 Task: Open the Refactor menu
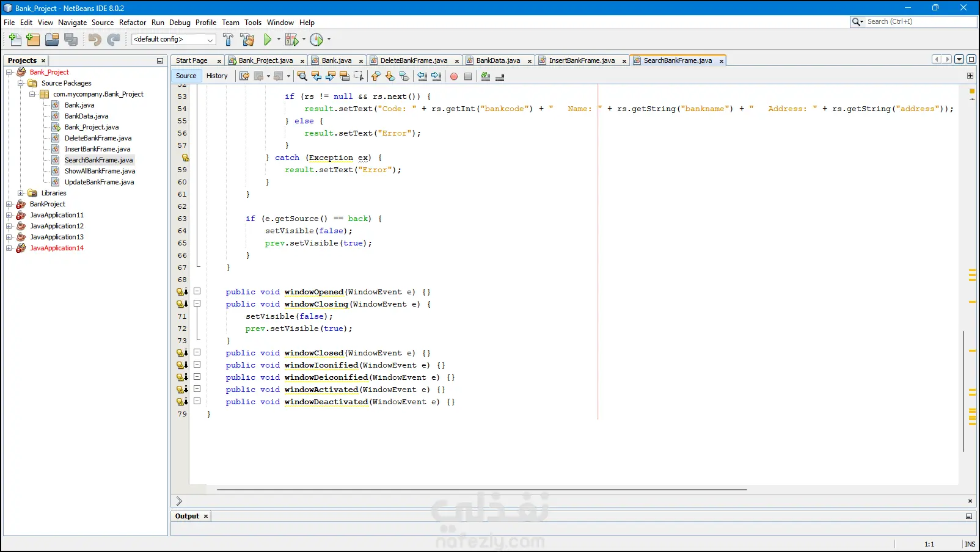pyautogui.click(x=133, y=23)
